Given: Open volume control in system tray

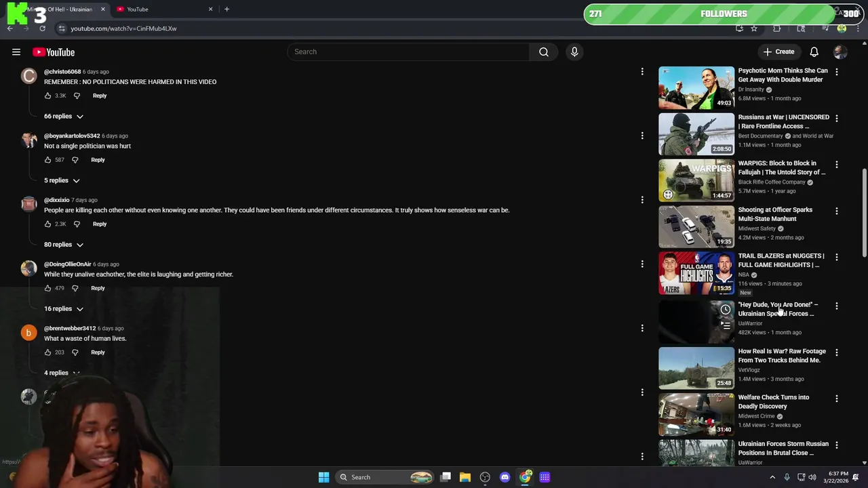Looking at the screenshot, I should point(812,477).
